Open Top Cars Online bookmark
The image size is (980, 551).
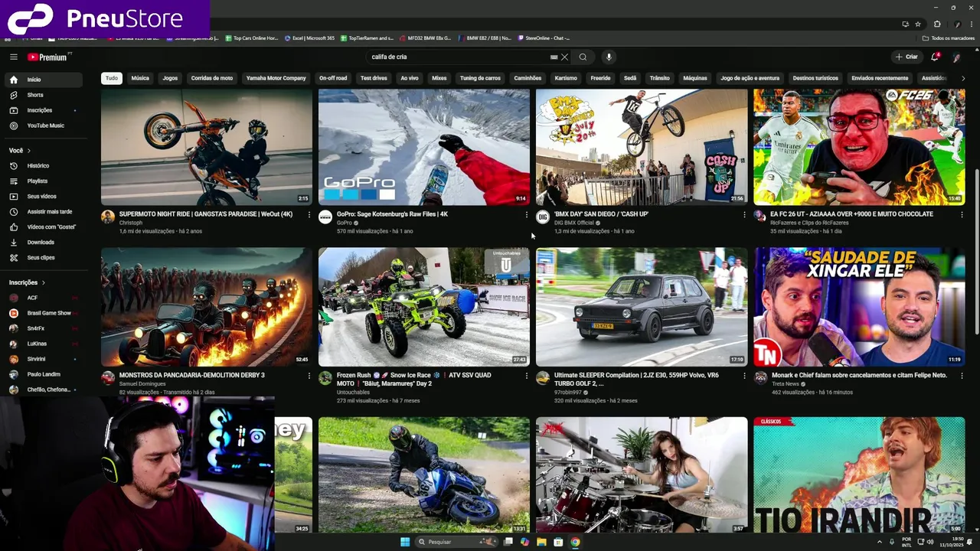252,38
